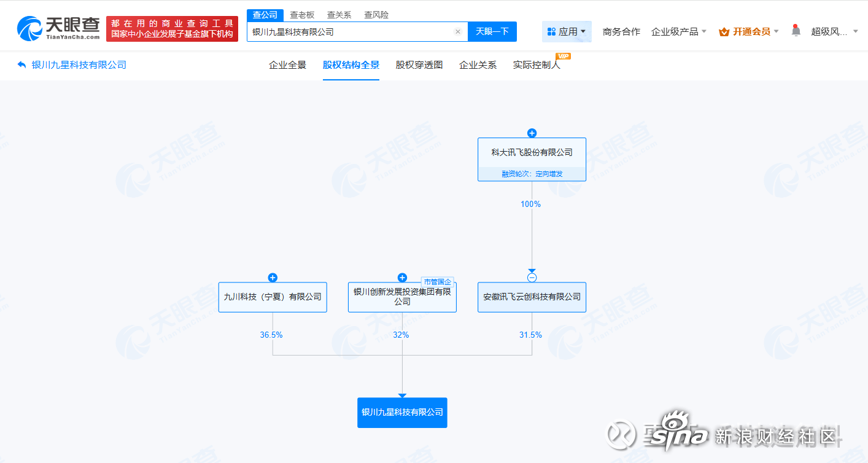Select the 查老板 search tab

pyautogui.click(x=302, y=15)
